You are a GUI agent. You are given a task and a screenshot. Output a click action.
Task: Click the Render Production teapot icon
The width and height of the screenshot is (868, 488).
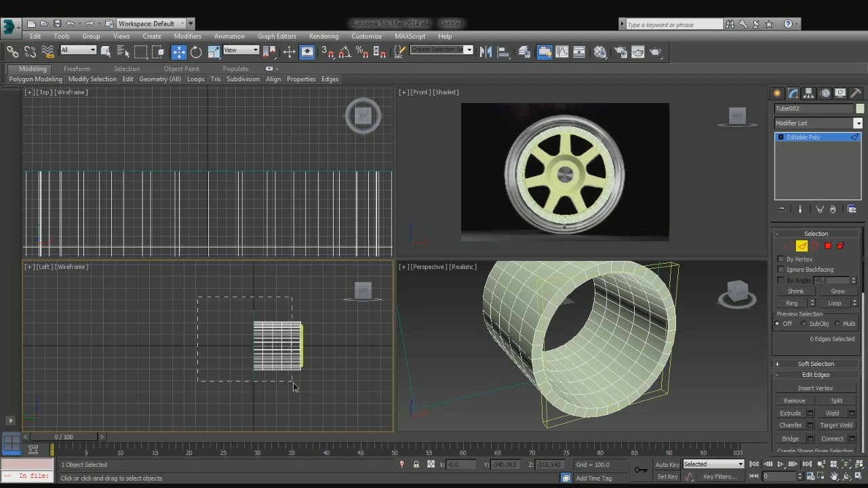click(x=655, y=52)
